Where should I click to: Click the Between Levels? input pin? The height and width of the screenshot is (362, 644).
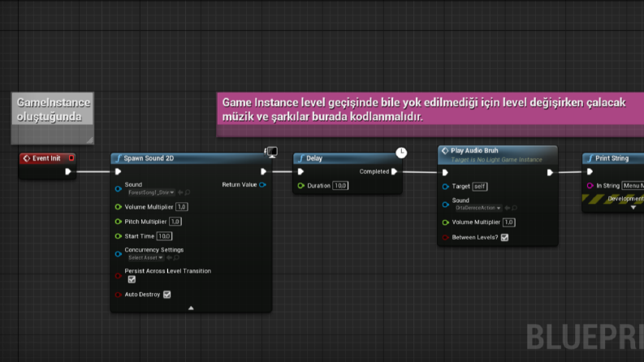446,237
